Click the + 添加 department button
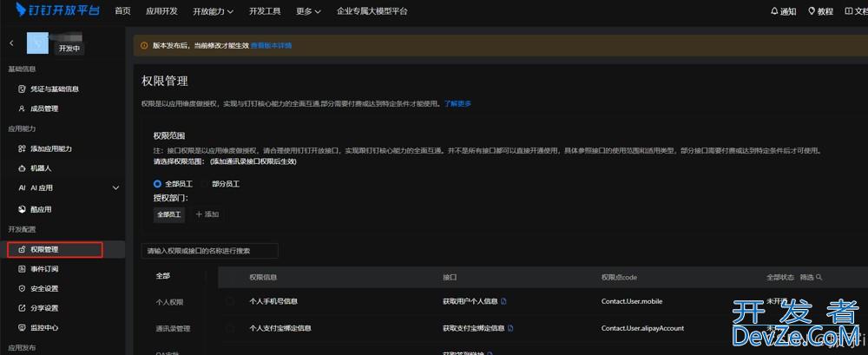868x355 pixels. [x=207, y=214]
